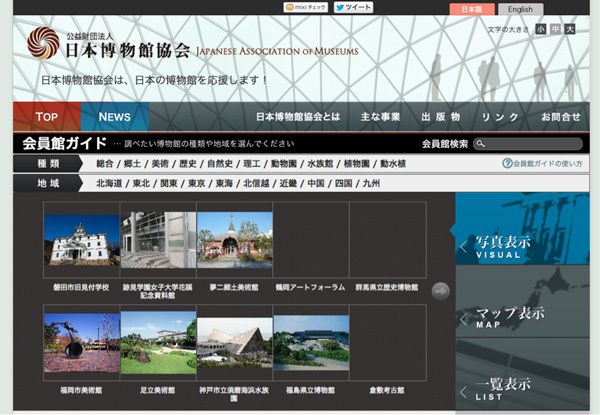The height and width of the screenshot is (415, 600).
Task: Open 神戸市立須磨海浜水族園 thumbnail
Action: tap(235, 343)
